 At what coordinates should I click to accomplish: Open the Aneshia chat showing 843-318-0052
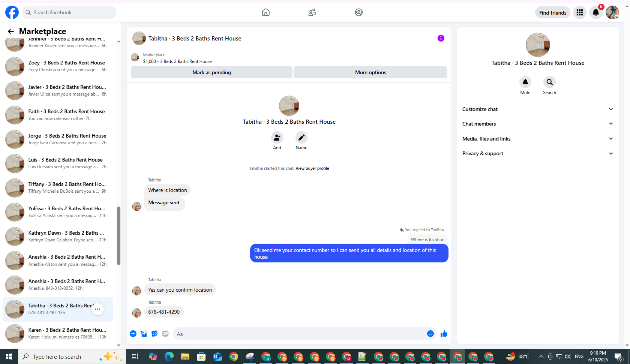[58, 285]
